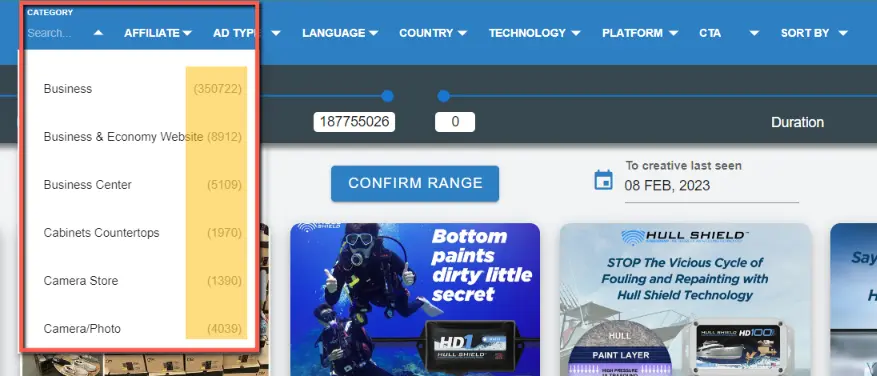This screenshot has width=877, height=376.
Task: Click the Confirm Range button
Action: click(x=415, y=183)
